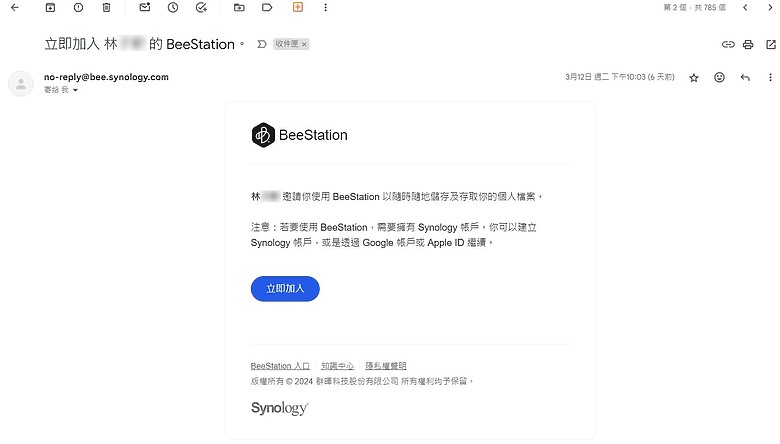Mark the email as unread
The height and width of the screenshot is (444, 780).
pyautogui.click(x=145, y=7)
